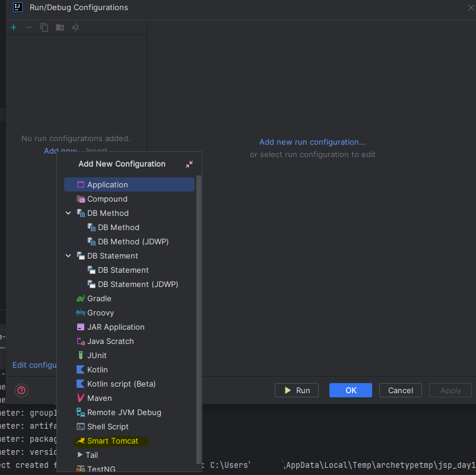
Task: Close the Run/Debug Configurations dialog
Action: click(x=471, y=8)
